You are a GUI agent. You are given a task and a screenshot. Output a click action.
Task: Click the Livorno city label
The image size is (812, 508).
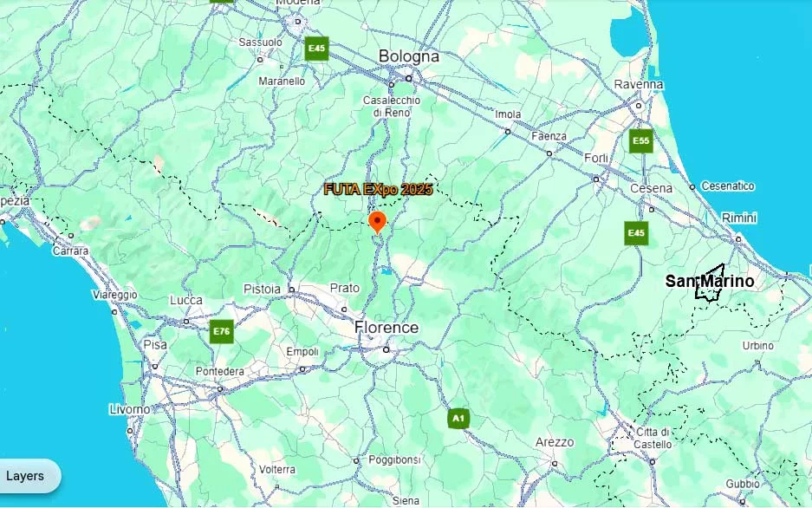point(130,410)
